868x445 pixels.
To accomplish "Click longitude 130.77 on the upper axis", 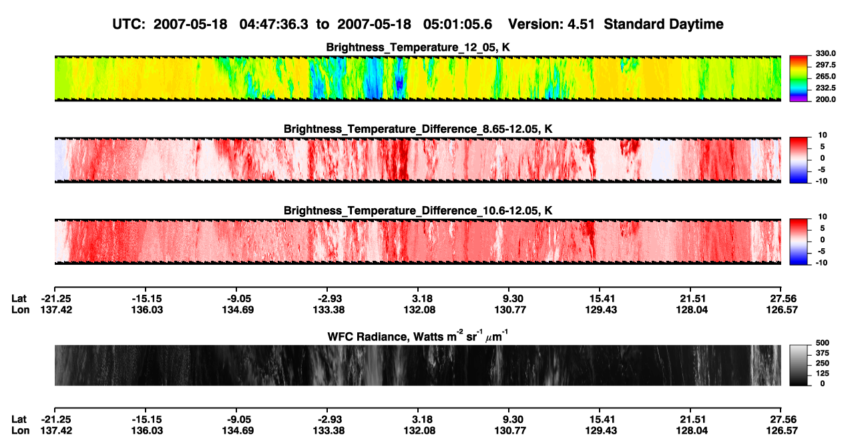I will (509, 310).
